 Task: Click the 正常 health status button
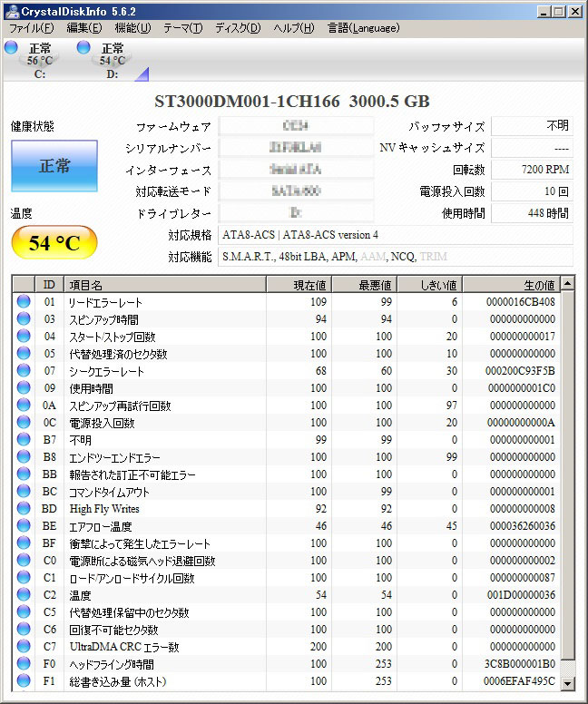(x=54, y=166)
